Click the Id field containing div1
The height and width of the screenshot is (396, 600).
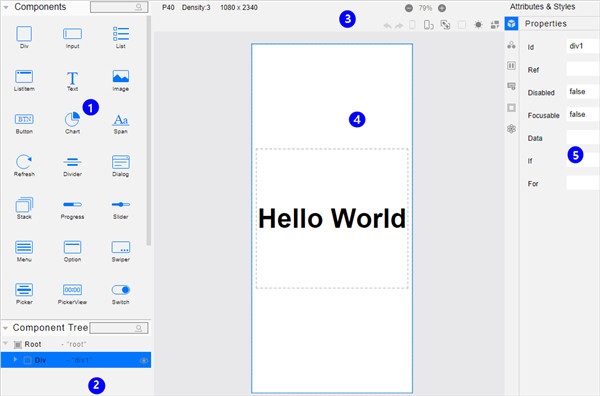pyautogui.click(x=583, y=46)
